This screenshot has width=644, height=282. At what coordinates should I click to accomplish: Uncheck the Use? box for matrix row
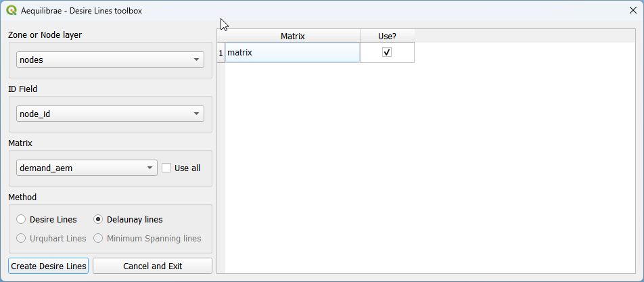[x=387, y=53]
